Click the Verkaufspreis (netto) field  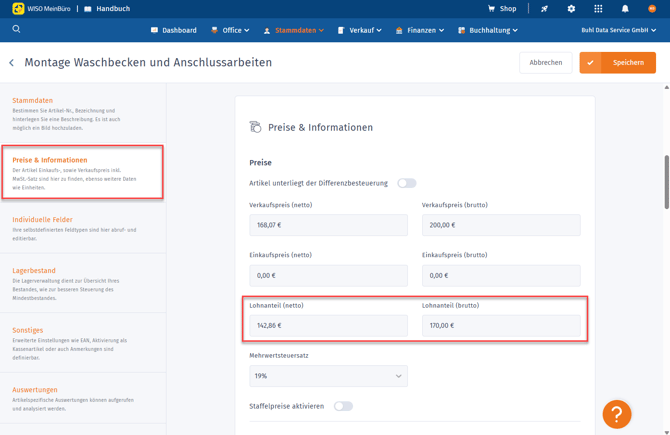[x=328, y=225]
